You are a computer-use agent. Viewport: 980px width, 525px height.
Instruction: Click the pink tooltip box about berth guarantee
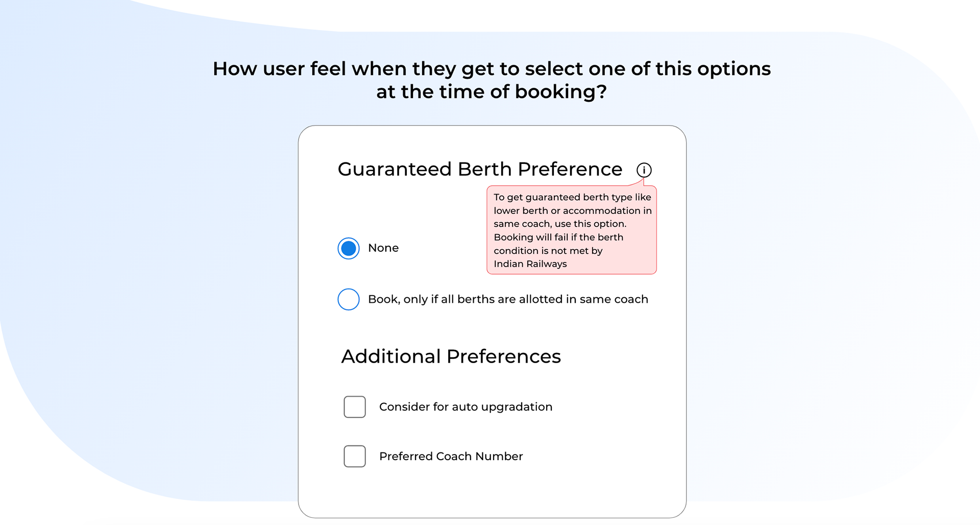coord(572,230)
